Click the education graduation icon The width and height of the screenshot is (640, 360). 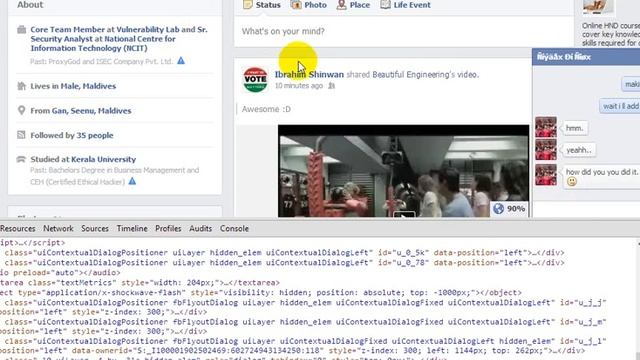(21, 159)
